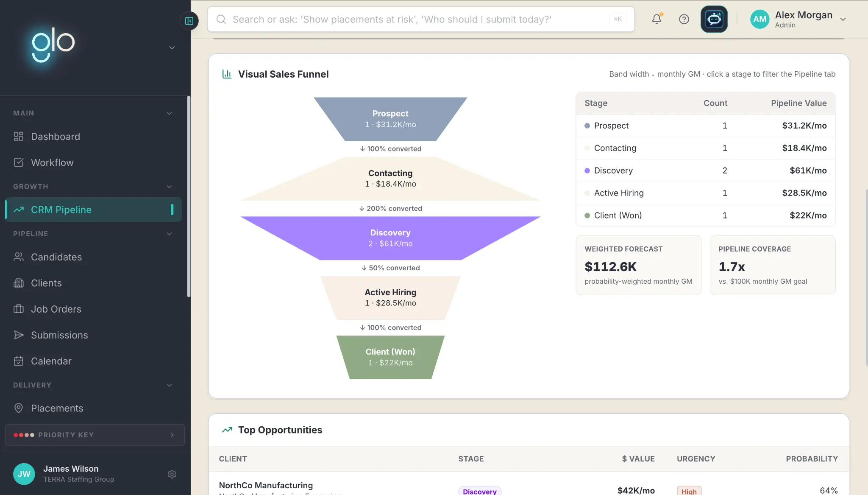Click the help question mark icon
Image resolution: width=868 pixels, height=495 pixels.
[x=684, y=19]
